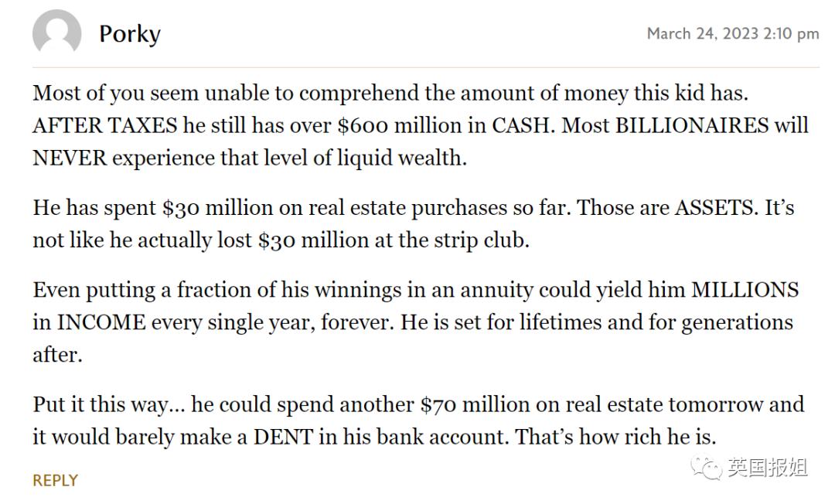Click the word NEVER
This screenshot has width=835, height=504.
coord(70,158)
